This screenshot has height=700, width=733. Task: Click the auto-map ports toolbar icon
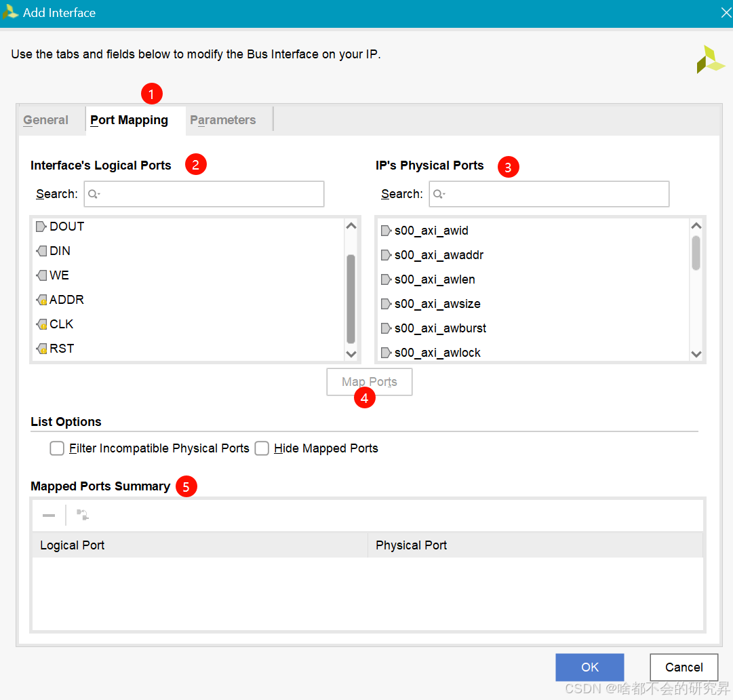tap(83, 515)
